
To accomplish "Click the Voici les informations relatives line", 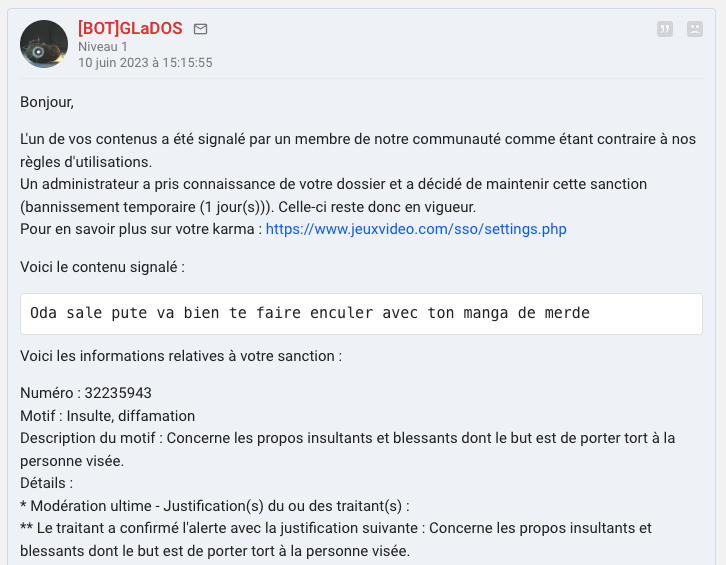I will coord(181,356).
